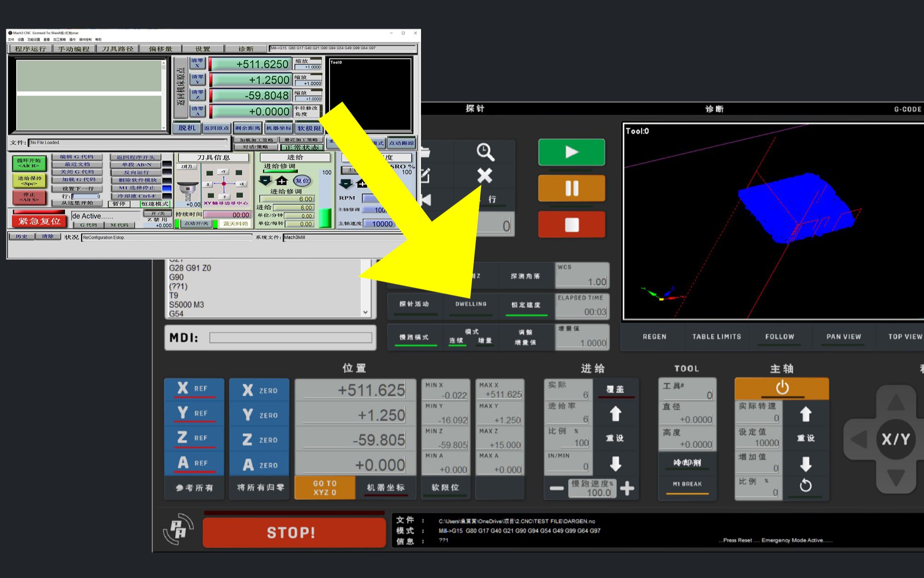Click the red STOP! button
The width and height of the screenshot is (924, 578).
tap(294, 533)
